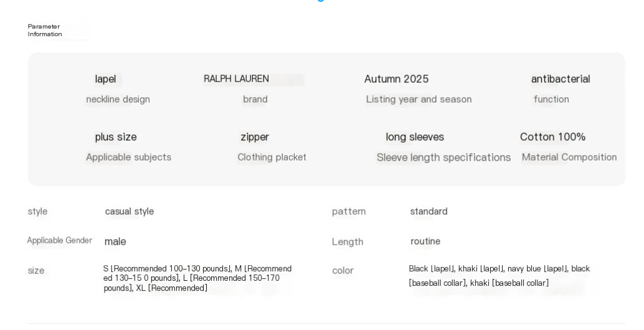Select the Cotton 100% material value
Viewport: 644px width, 330px height.
coord(552,137)
